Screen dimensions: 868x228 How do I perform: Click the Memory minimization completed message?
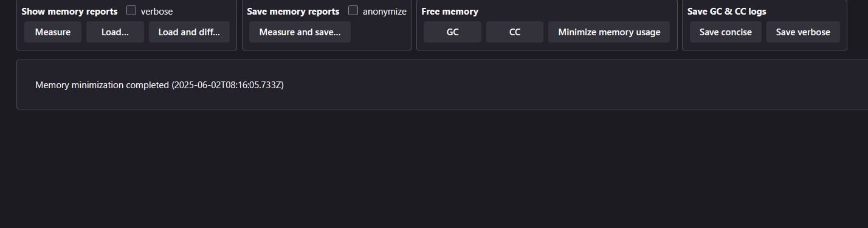point(159,85)
